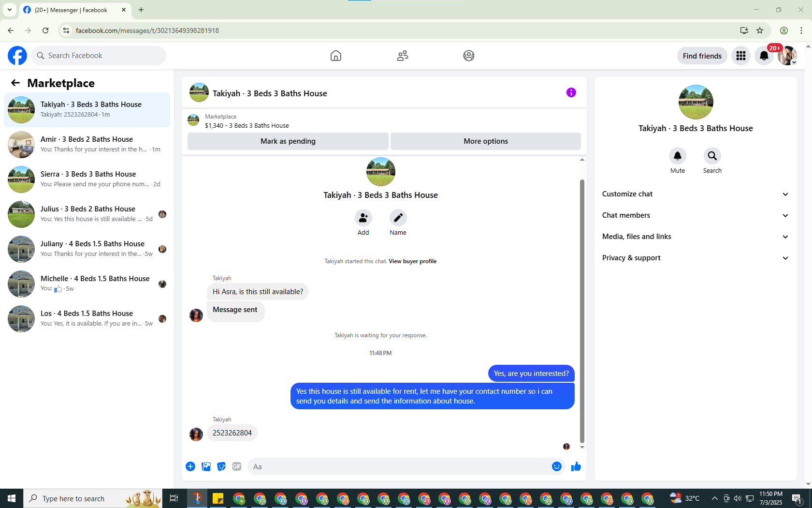Open the Juliany 4 Beds 1.5 Baths chat

click(87, 249)
